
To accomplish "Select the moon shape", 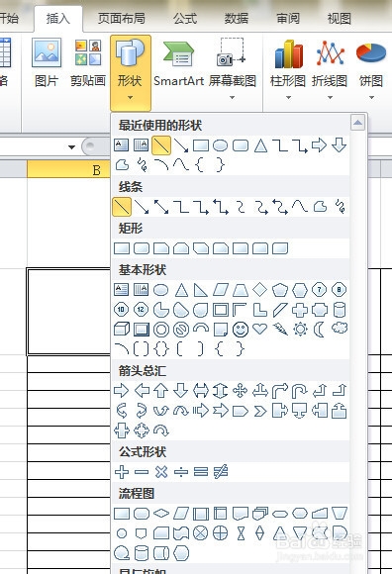I will [319, 330].
